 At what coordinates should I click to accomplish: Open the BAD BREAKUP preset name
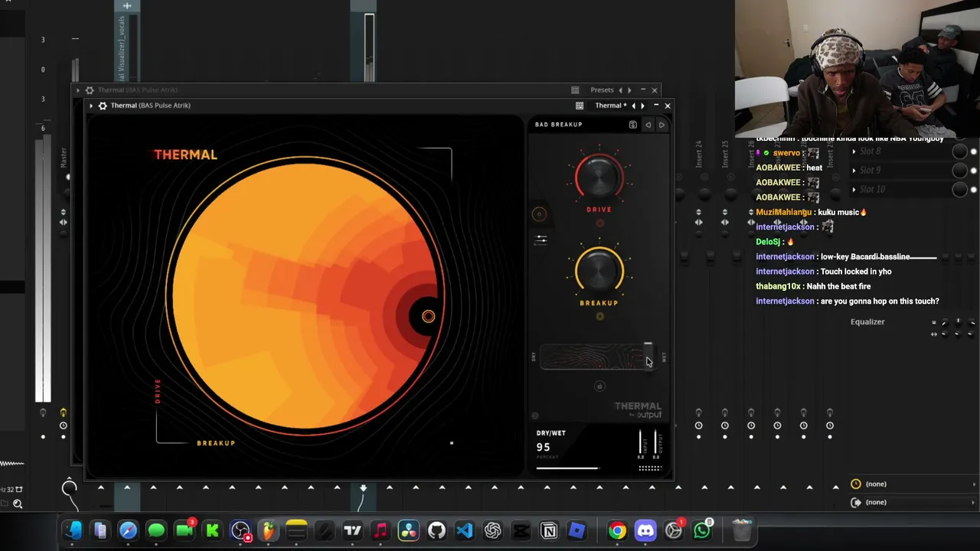[x=559, y=125]
